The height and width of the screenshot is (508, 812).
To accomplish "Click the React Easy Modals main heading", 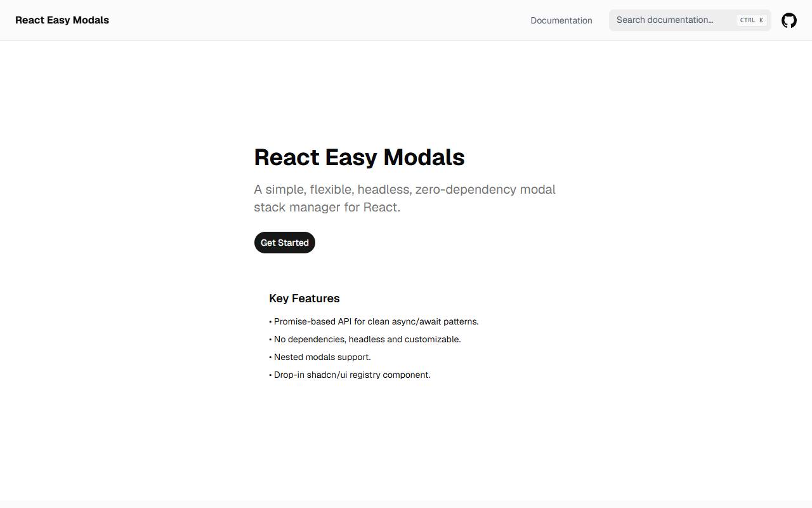I will 359,157.
